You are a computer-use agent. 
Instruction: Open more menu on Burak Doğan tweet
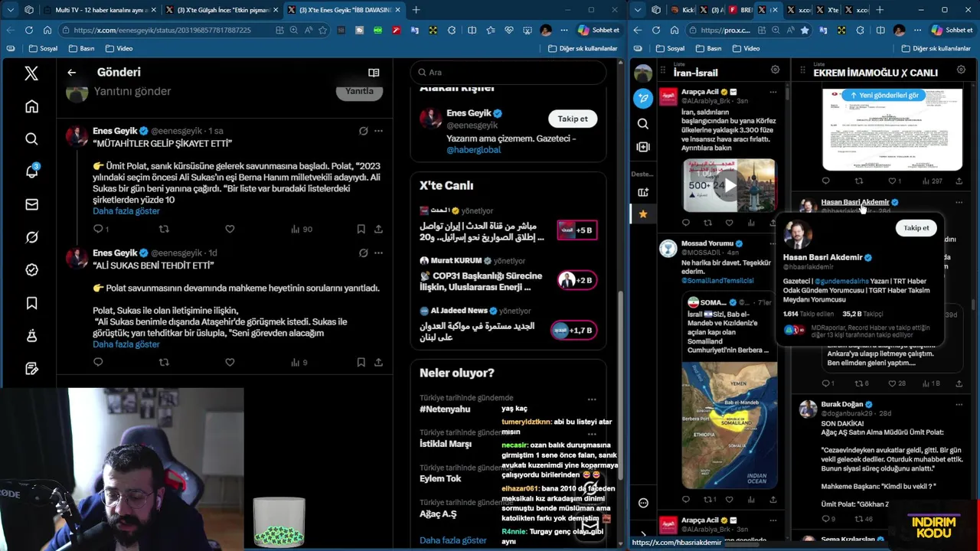click(x=960, y=404)
